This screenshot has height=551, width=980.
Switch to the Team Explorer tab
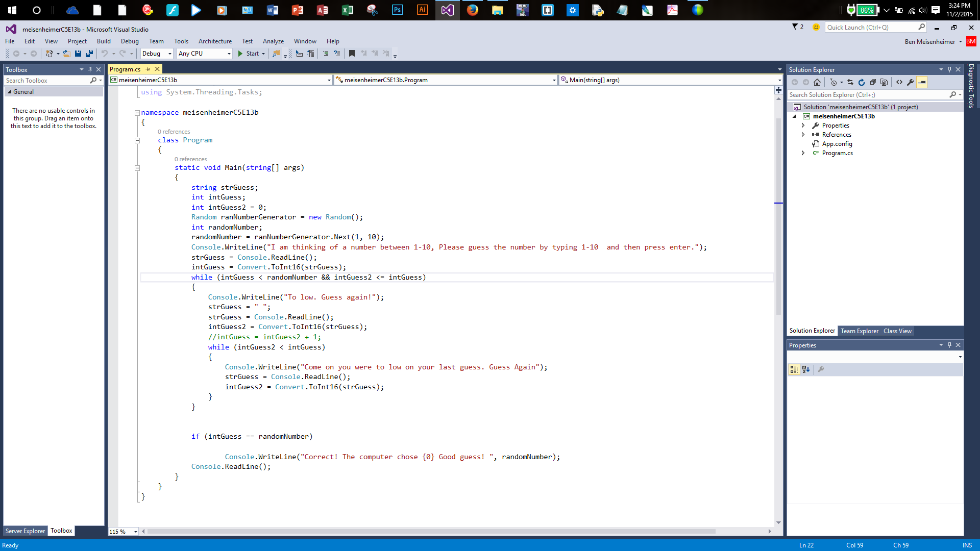[860, 331]
